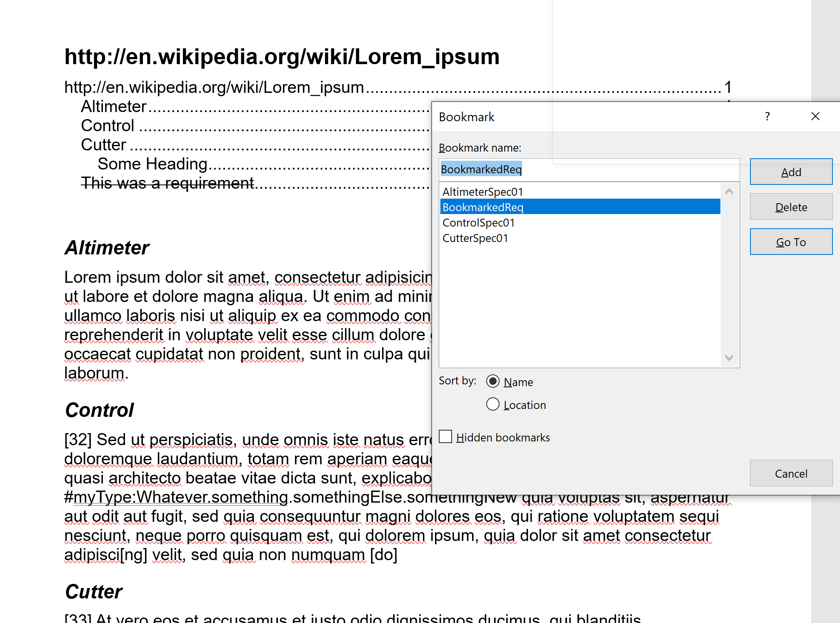Image resolution: width=840 pixels, height=623 pixels.
Task: Cancel the Bookmark dialog
Action: [x=791, y=473]
